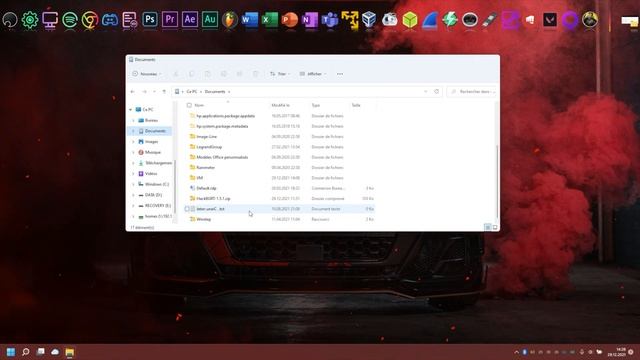Click the Explorer Back arrow
Viewport: 640px width, 360px height.
pos(133,91)
